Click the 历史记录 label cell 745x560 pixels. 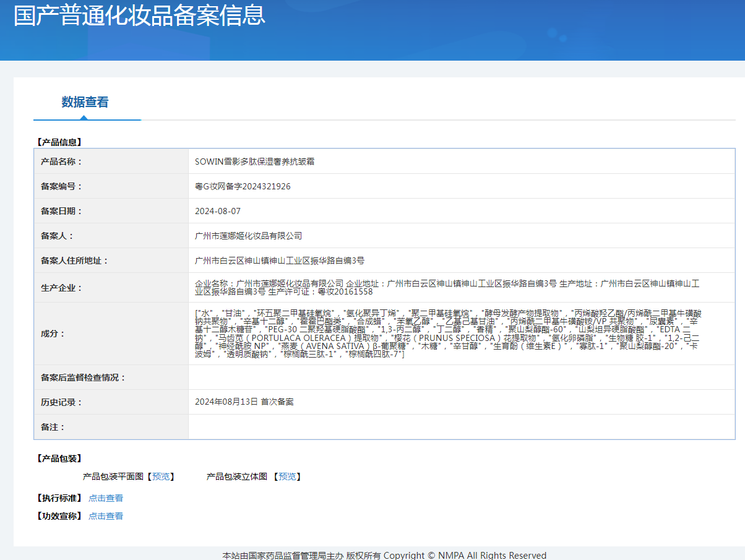pos(111,402)
